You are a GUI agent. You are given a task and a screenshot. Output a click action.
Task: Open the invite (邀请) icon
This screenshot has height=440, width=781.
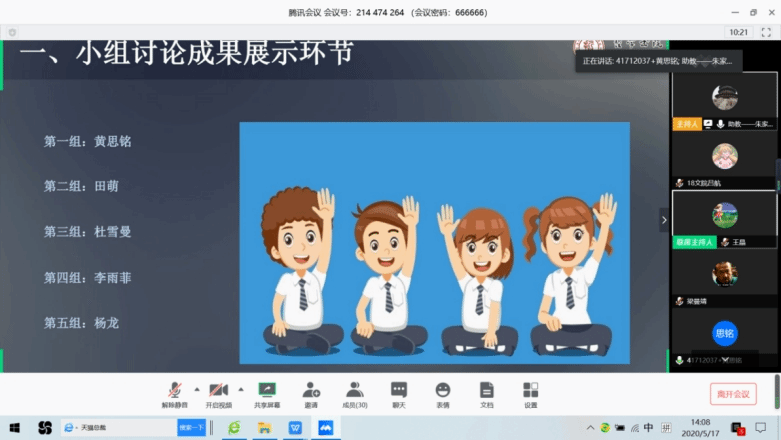(311, 392)
